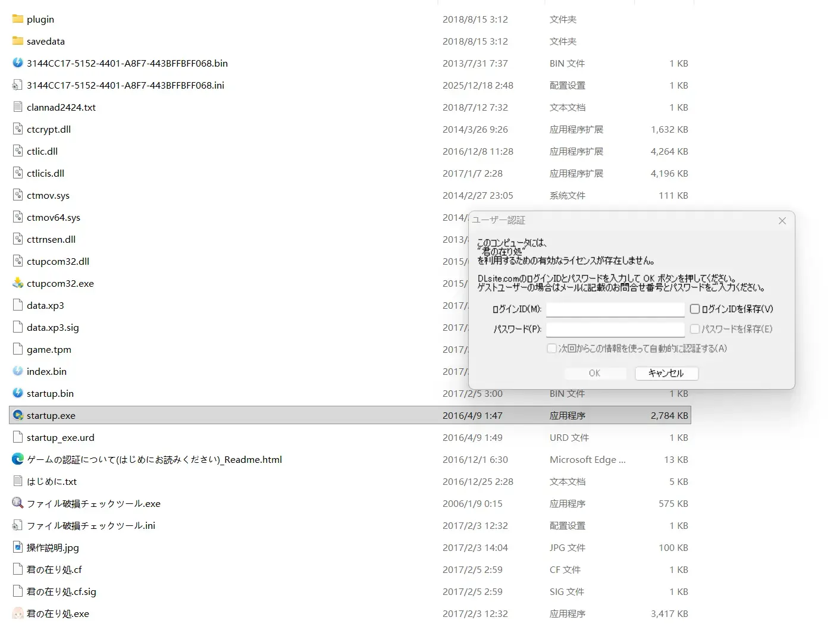The width and height of the screenshot is (840, 636).
Task: Click the 操作説明.jpg image file icon
Action: pyautogui.click(x=18, y=547)
